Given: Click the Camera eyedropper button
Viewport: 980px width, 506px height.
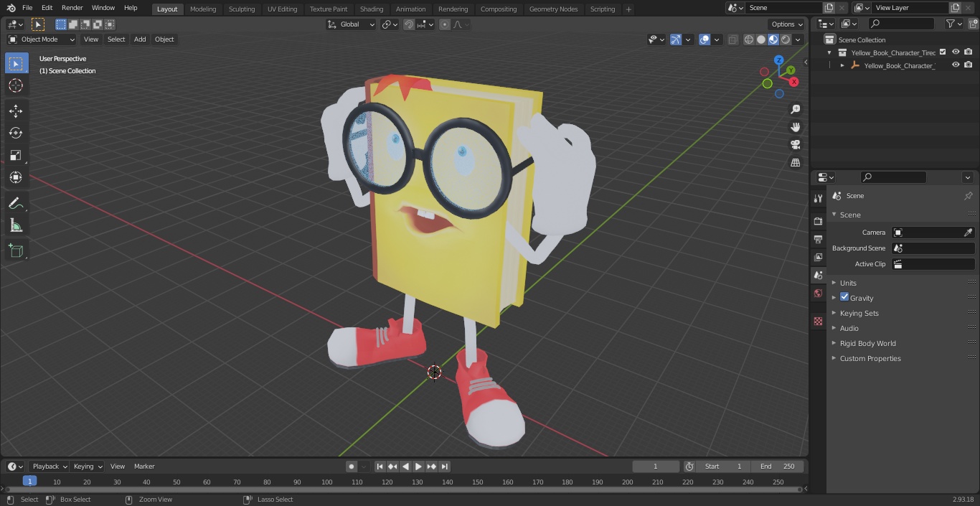Looking at the screenshot, I should pyautogui.click(x=968, y=233).
